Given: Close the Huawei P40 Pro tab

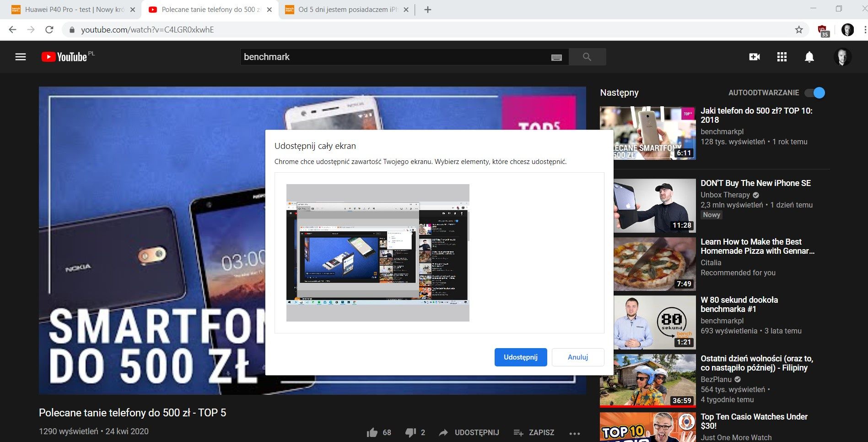Looking at the screenshot, I should 133,10.
